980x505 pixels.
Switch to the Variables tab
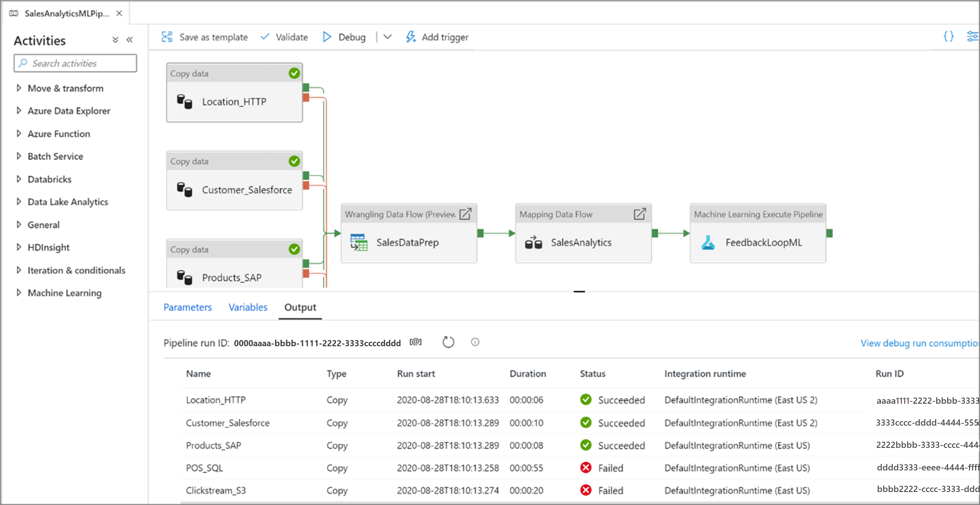click(x=248, y=307)
